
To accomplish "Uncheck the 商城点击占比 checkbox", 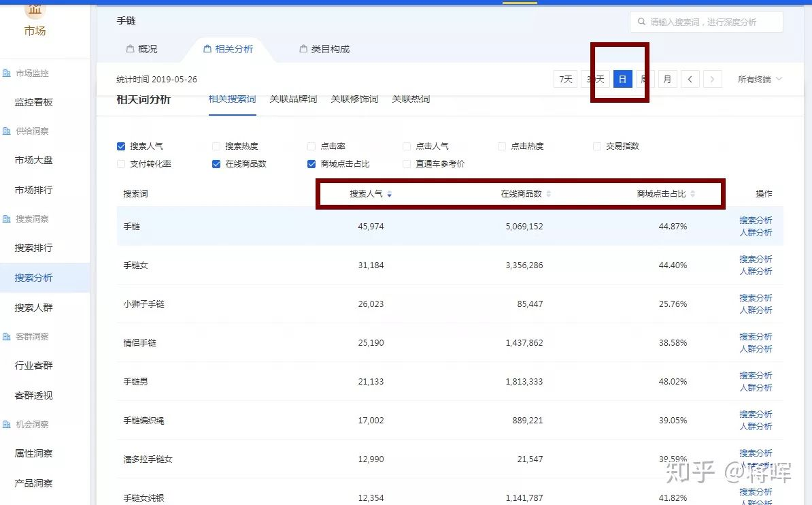I will click(311, 164).
